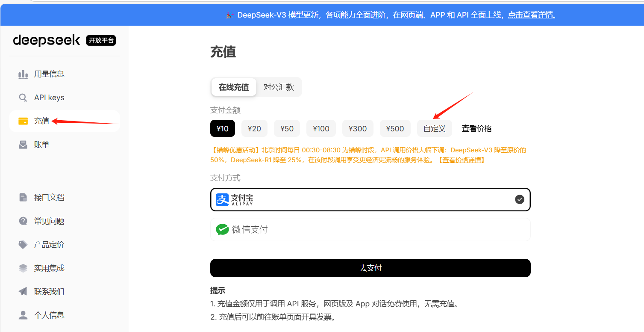Click the 去支付 button
This screenshot has width=644, height=332.
coord(371,268)
